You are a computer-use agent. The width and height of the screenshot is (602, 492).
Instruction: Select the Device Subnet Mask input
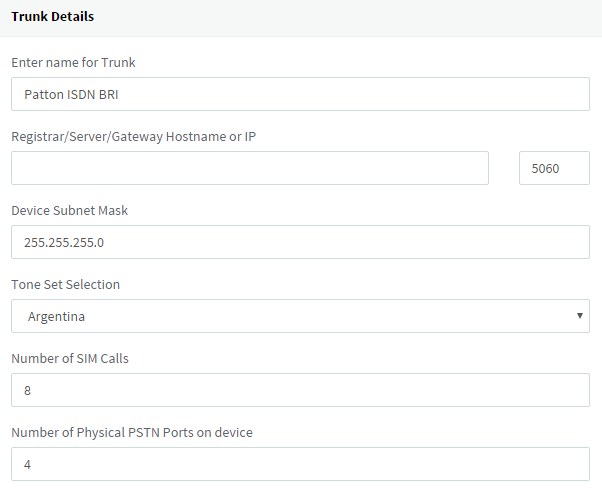[300, 242]
